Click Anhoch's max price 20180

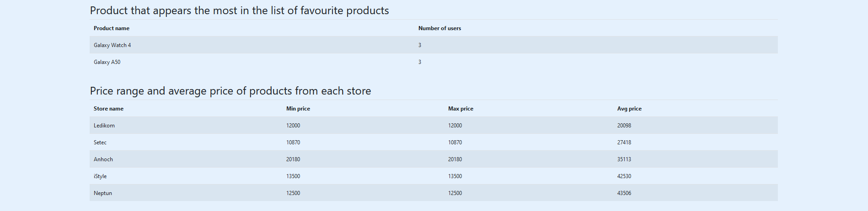point(455,159)
